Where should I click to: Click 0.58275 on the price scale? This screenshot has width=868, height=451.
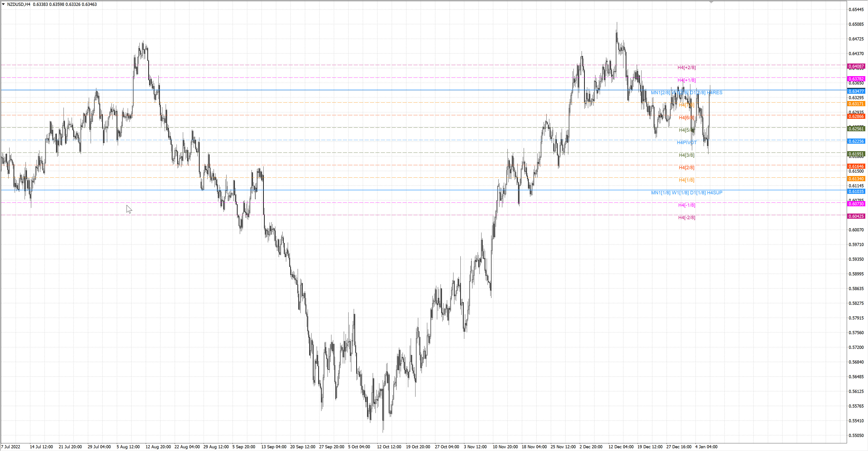pyautogui.click(x=856, y=303)
